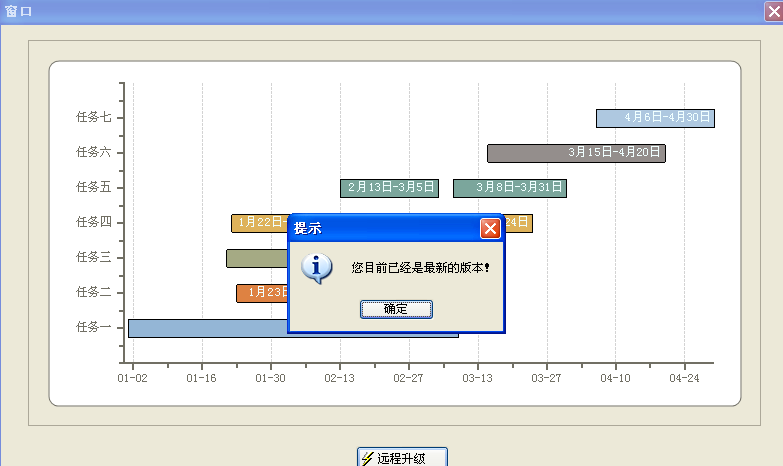The image size is (783, 466).
Task: Click the 确定 button in the dialog
Action: tap(396, 309)
